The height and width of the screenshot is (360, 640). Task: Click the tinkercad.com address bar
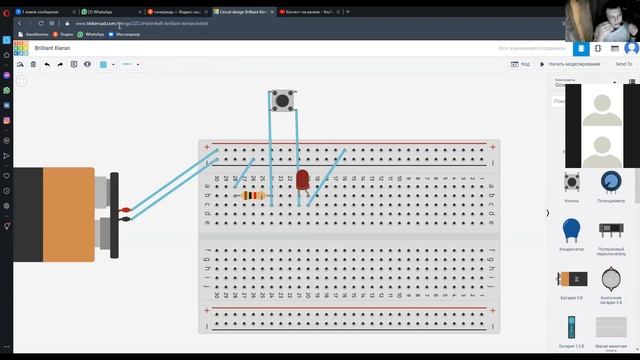tap(142, 24)
